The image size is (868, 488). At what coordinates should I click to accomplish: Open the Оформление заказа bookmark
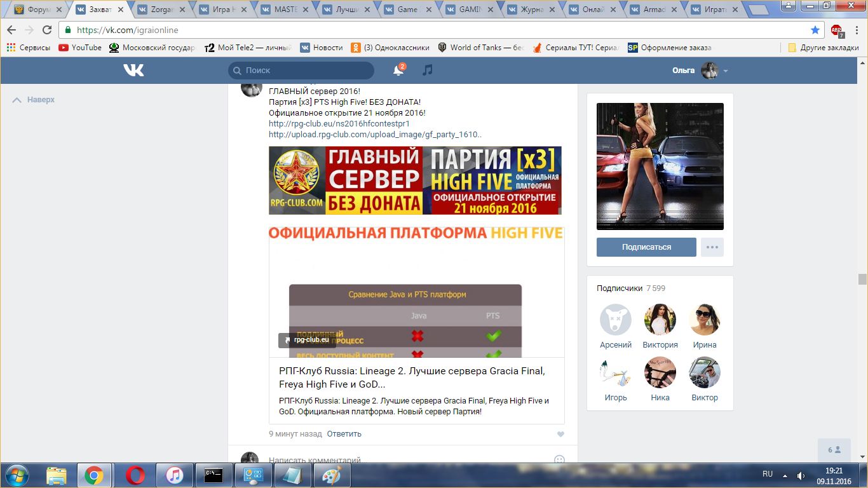669,48
